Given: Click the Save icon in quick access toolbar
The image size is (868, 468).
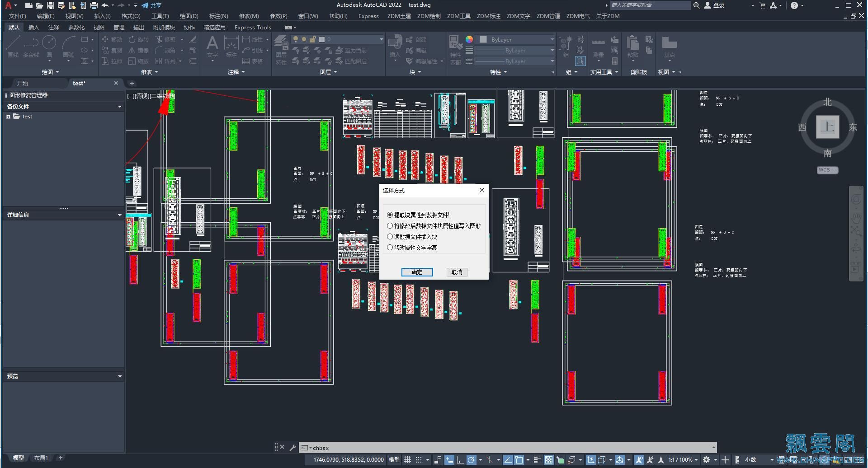Looking at the screenshot, I should pos(50,5).
